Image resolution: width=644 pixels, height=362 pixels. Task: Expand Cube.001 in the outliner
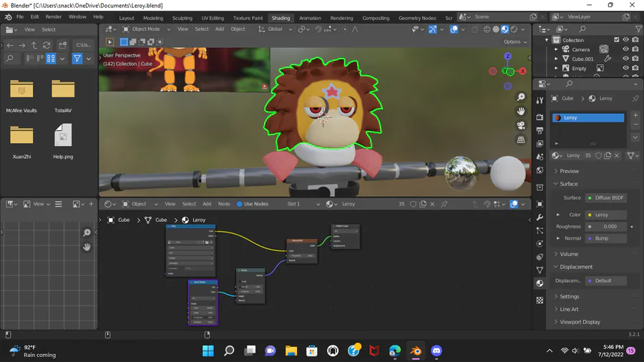[x=556, y=59]
